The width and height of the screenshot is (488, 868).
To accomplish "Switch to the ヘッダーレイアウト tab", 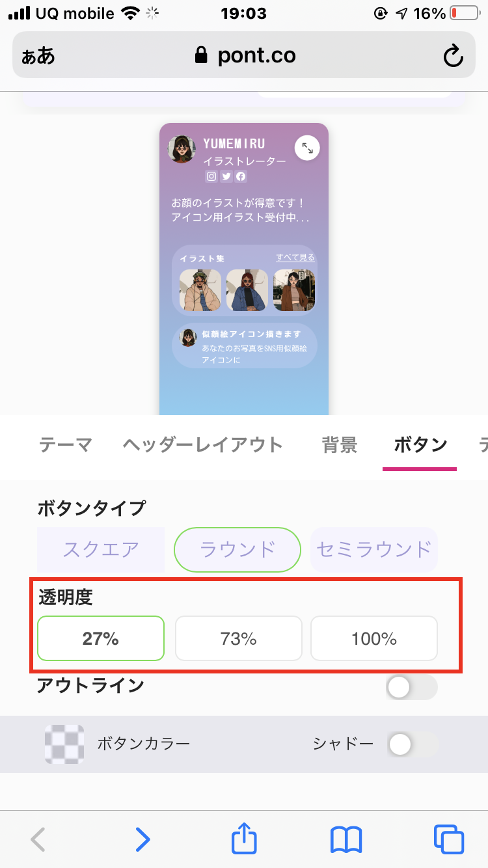I will [203, 445].
